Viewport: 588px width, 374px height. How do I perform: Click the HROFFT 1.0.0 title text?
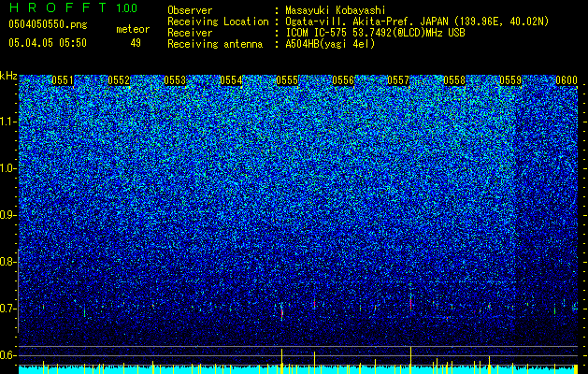pyautogui.click(x=73, y=7)
